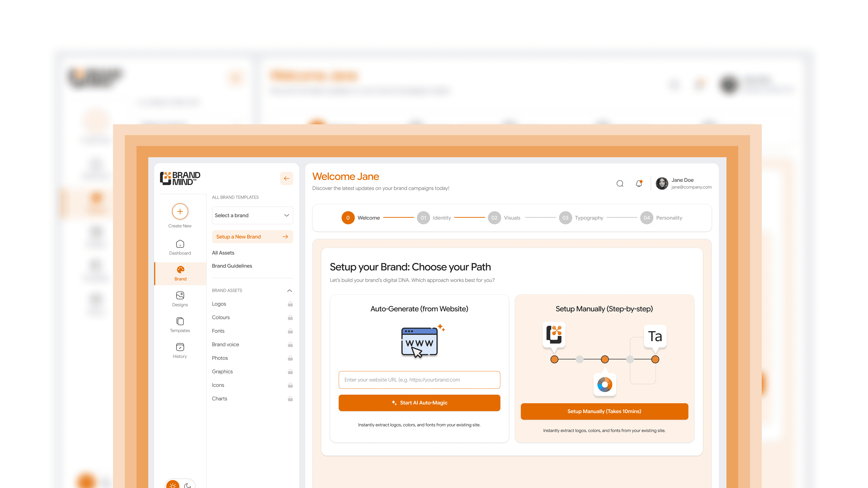Click Setup a New Brand button
This screenshot has width=868, height=488.
(252, 237)
